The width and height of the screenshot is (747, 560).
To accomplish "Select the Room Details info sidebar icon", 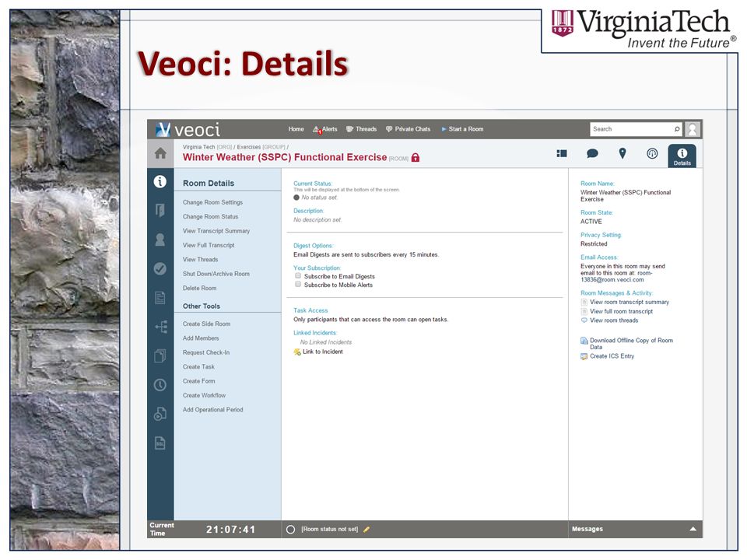I will 160,181.
